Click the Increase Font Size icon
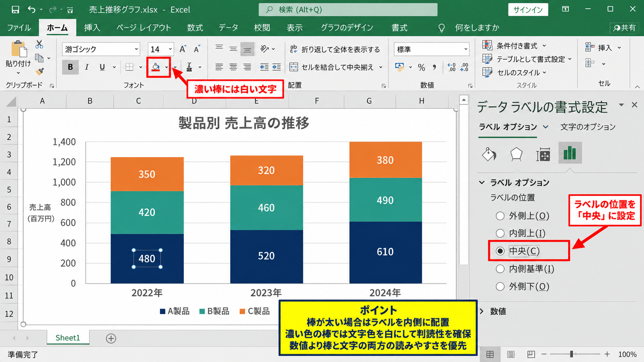 pyautogui.click(x=183, y=49)
